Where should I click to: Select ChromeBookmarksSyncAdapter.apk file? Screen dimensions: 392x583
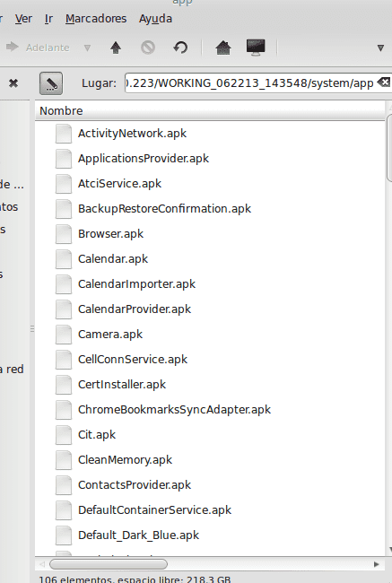(x=174, y=409)
